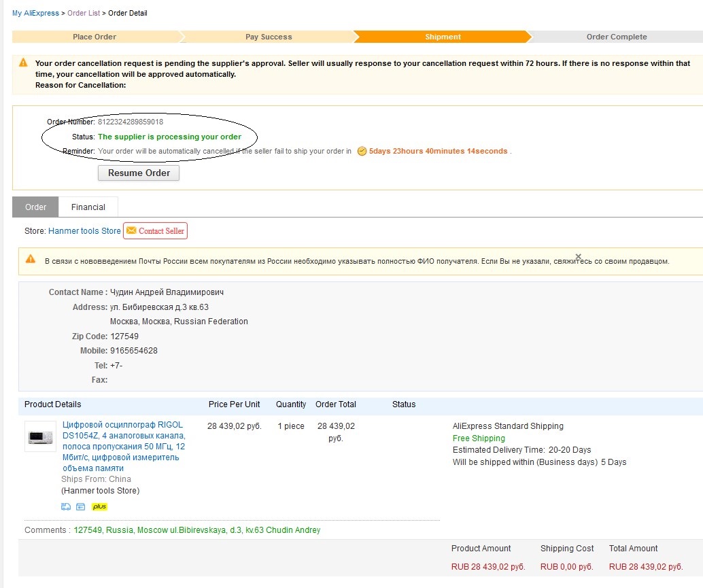The height and width of the screenshot is (588, 703).
Task: Click the Place Order progress step
Action: [x=95, y=37]
